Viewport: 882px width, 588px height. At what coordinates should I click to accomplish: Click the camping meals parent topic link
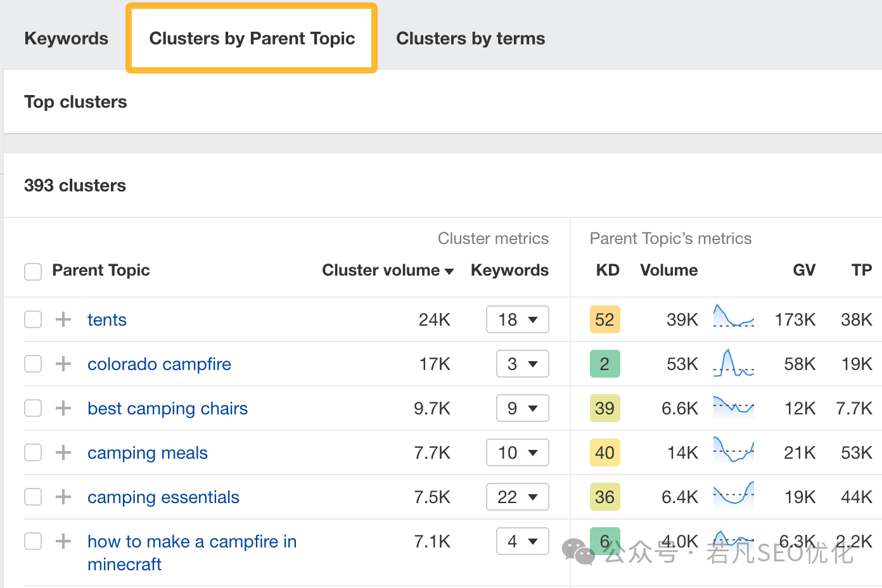click(x=148, y=452)
